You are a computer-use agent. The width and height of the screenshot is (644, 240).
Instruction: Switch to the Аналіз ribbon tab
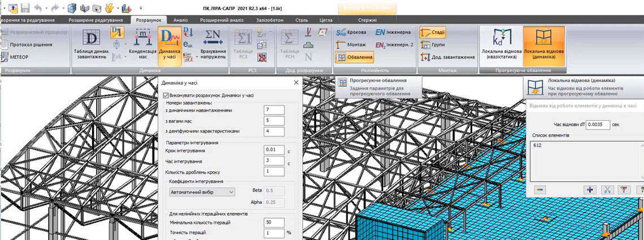click(181, 20)
